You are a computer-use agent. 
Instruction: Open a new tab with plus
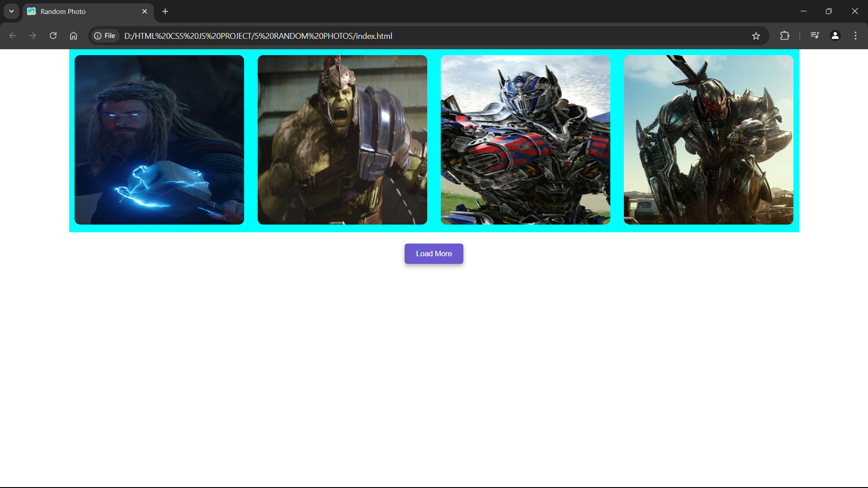pyautogui.click(x=165, y=11)
